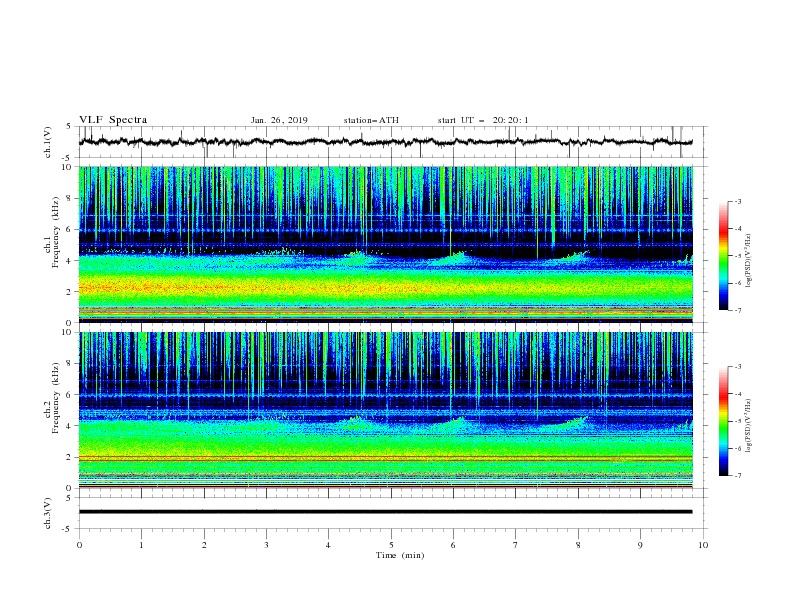Click time axis tick label "2"
Viewport: 792px width, 612px height.
(204, 545)
